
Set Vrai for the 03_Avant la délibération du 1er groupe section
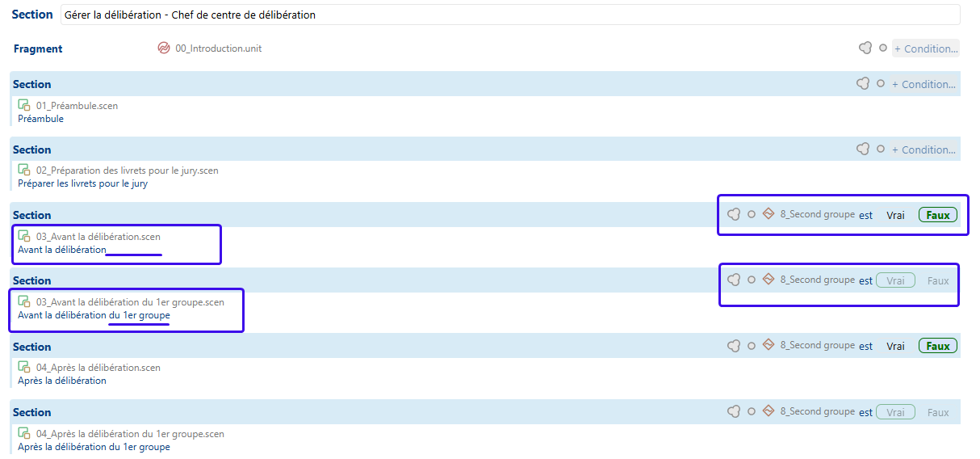click(x=895, y=280)
